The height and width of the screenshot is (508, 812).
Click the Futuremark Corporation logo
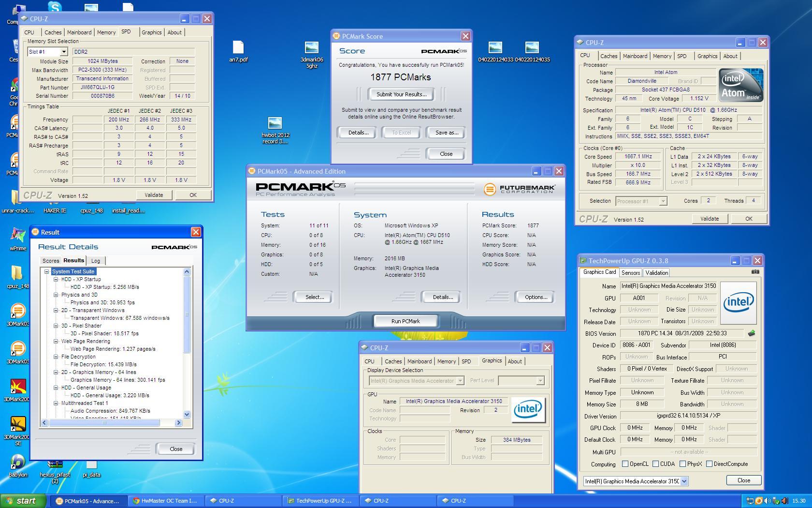click(519, 189)
